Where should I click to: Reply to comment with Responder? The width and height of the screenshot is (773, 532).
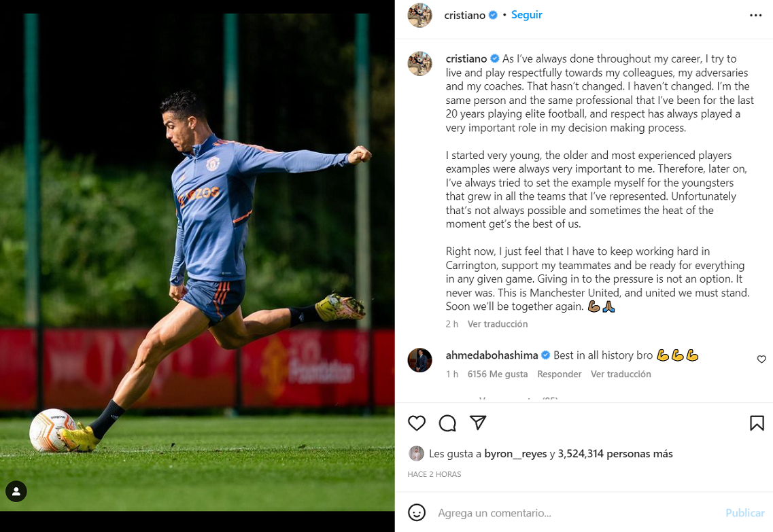[559, 374]
